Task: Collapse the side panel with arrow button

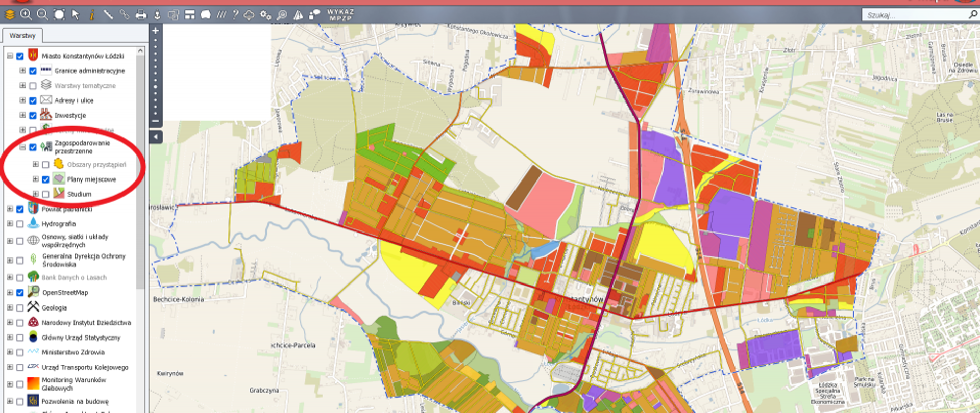Action: pos(156,137)
